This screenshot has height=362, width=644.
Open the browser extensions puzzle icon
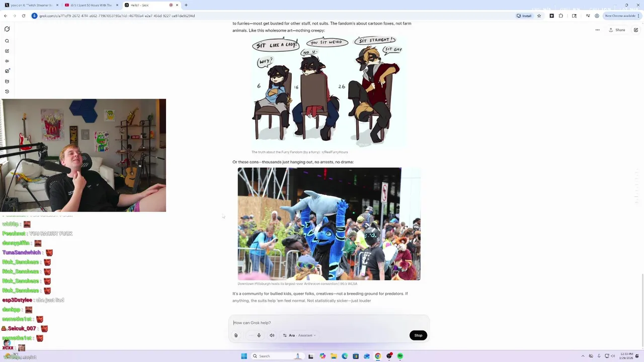click(x=561, y=16)
